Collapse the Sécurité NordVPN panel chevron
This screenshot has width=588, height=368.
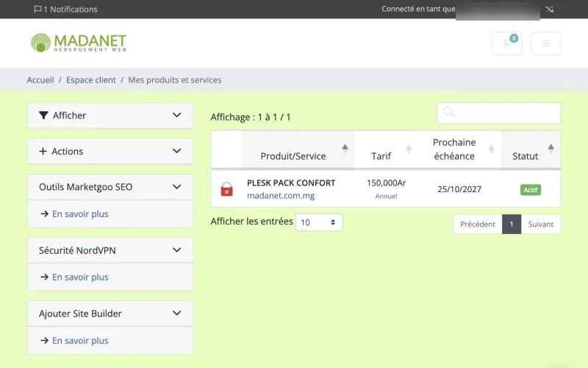[x=176, y=250]
